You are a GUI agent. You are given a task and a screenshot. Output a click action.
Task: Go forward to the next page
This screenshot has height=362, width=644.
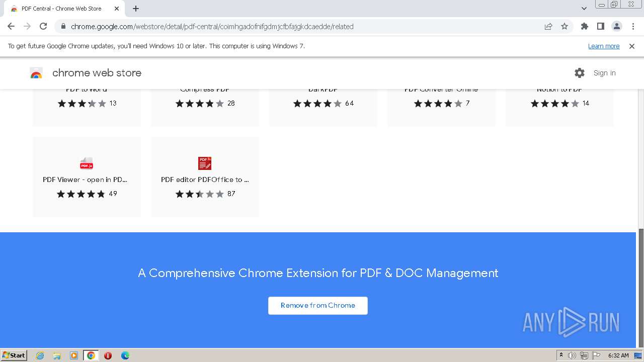27,26
